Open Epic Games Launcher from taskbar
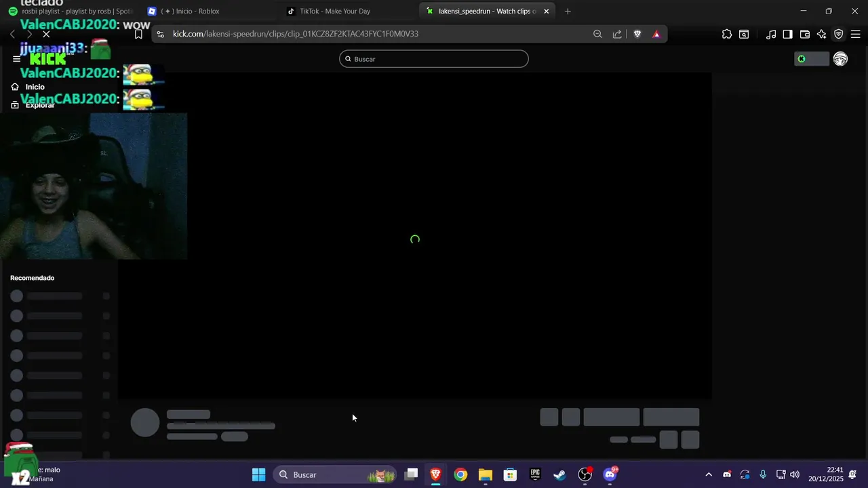This screenshot has height=488, width=868. 535,474
